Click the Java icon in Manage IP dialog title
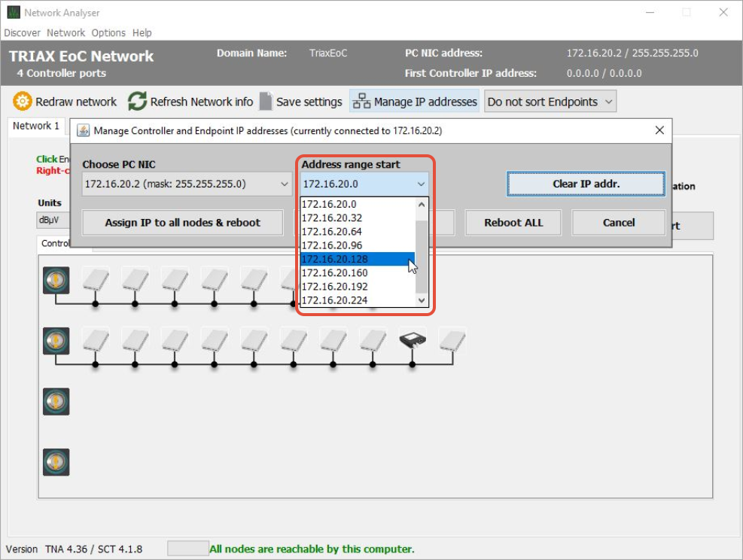Viewport: 743px width, 560px height. tap(84, 130)
